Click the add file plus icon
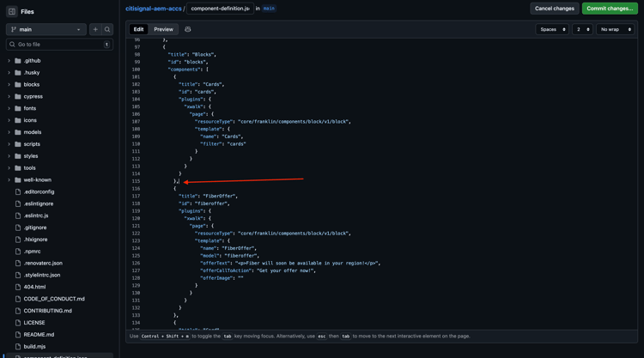The height and width of the screenshot is (358, 644). tap(95, 29)
